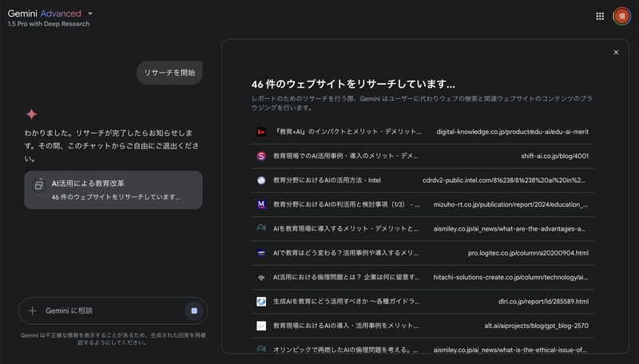
Task: Click the リサーチを開始 message bubble
Action: pos(169,73)
